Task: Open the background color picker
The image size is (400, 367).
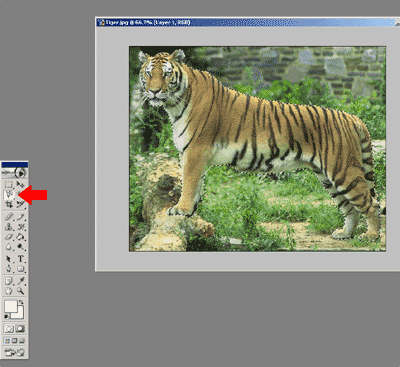Action: coord(20,314)
